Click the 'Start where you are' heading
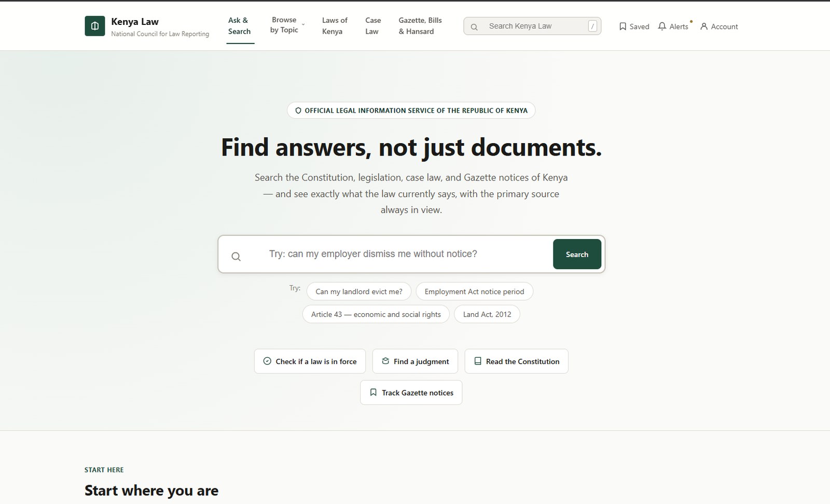 point(151,491)
